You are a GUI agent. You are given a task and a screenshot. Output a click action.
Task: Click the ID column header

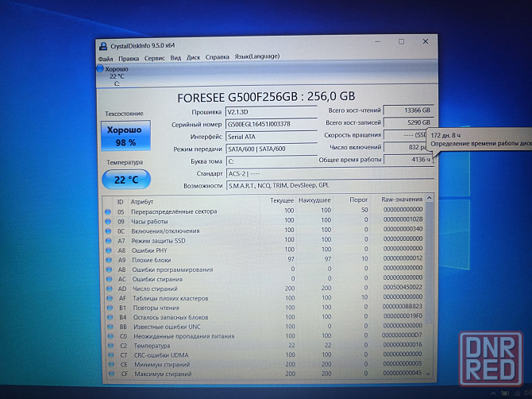[120, 202]
